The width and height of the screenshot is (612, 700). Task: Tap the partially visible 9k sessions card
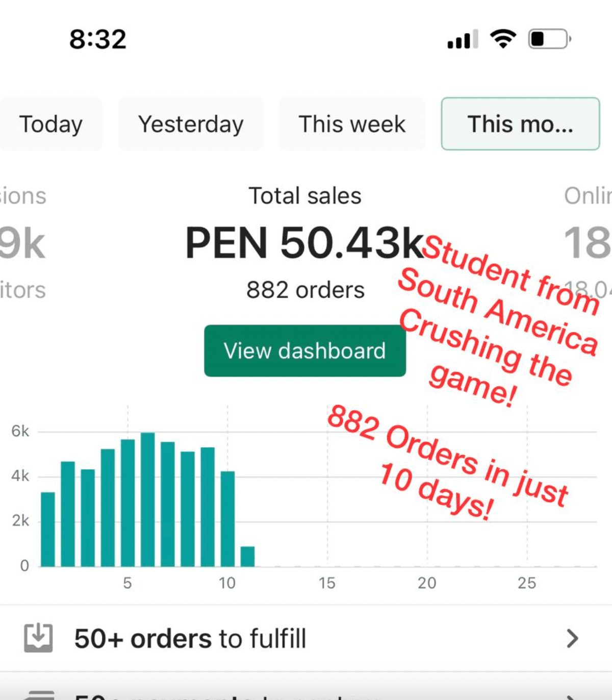click(23, 244)
